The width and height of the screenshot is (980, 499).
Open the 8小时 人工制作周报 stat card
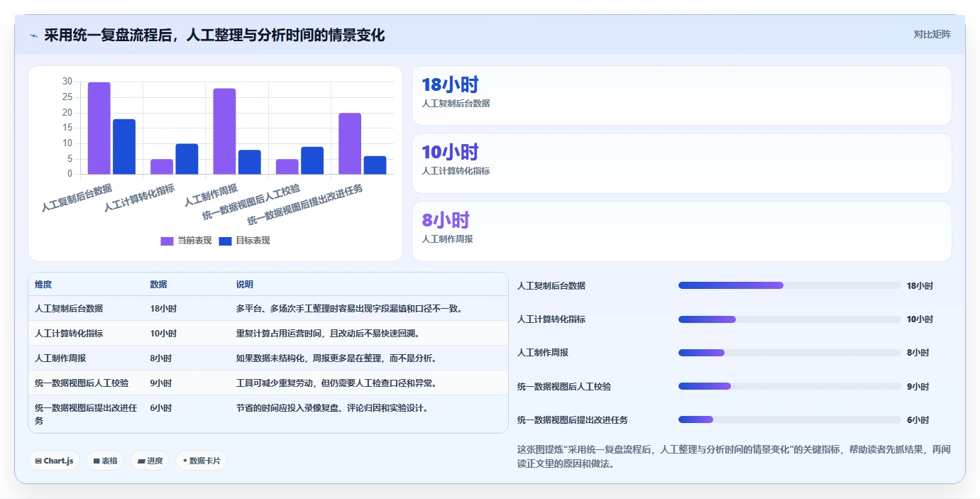point(681,231)
